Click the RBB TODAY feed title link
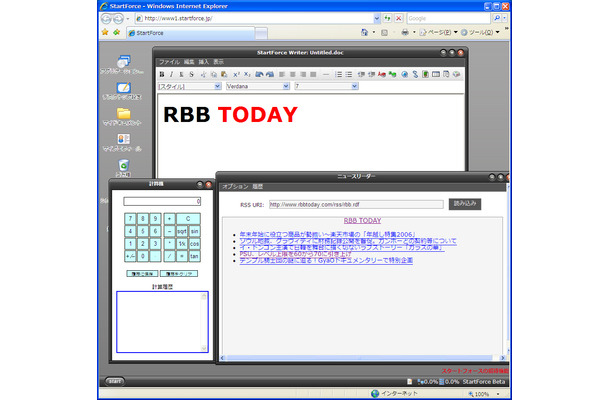 (362, 221)
